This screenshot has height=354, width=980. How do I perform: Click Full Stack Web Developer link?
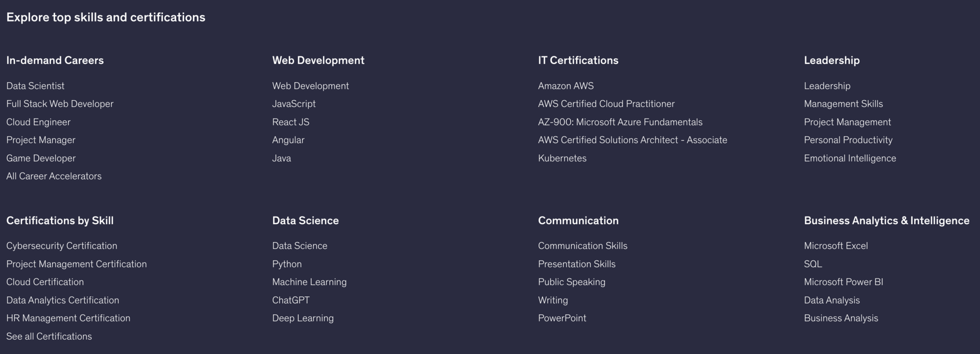click(60, 104)
